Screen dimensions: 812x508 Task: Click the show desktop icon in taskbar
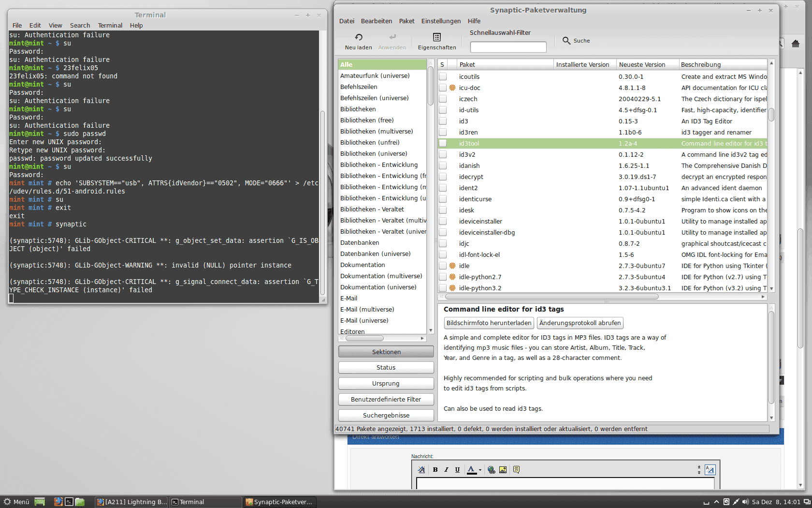(40, 502)
